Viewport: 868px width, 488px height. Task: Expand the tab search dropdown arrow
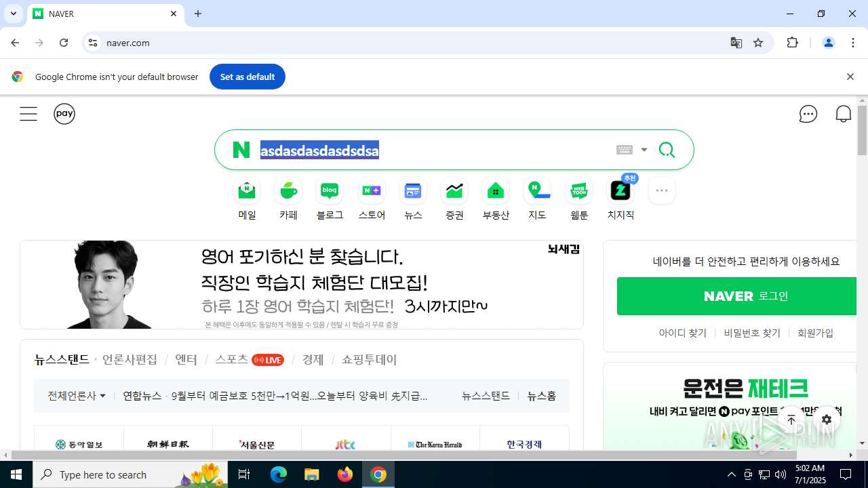pos(13,14)
